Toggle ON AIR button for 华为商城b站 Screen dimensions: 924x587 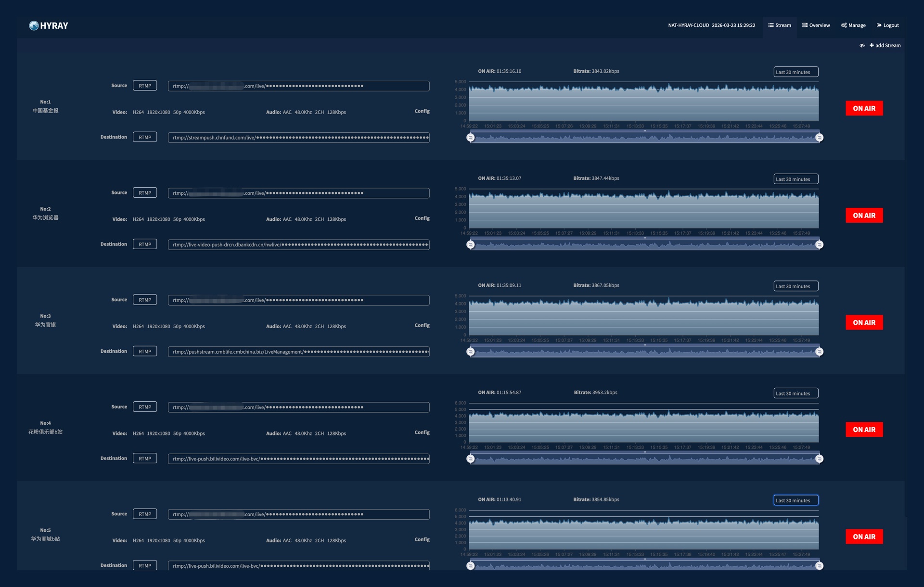coord(864,536)
